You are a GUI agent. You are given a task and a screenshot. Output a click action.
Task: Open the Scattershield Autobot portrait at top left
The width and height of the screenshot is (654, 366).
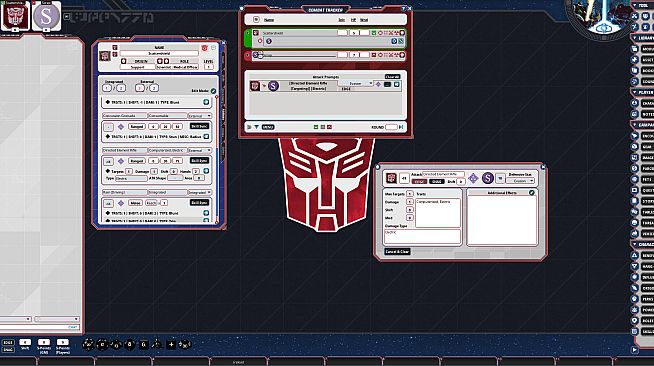click(x=15, y=16)
